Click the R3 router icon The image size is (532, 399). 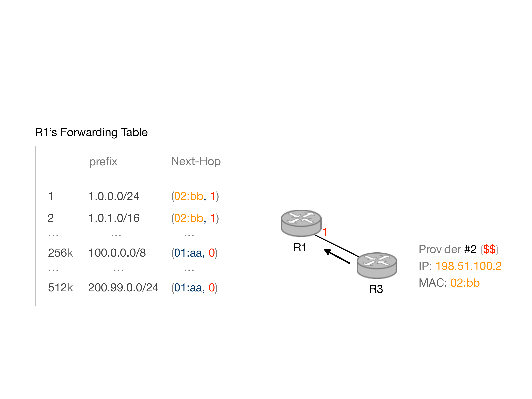pyautogui.click(x=377, y=265)
